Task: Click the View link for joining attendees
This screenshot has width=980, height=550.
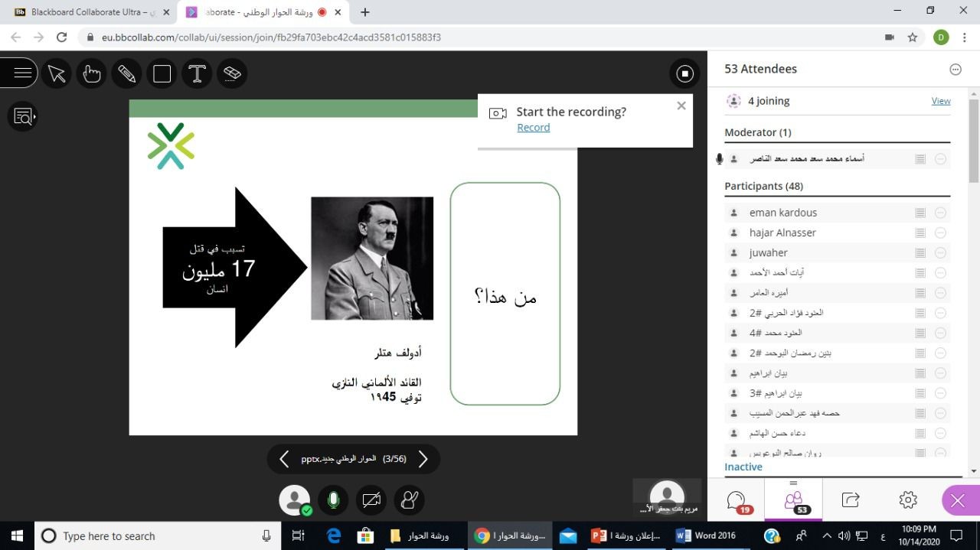Action: point(940,101)
